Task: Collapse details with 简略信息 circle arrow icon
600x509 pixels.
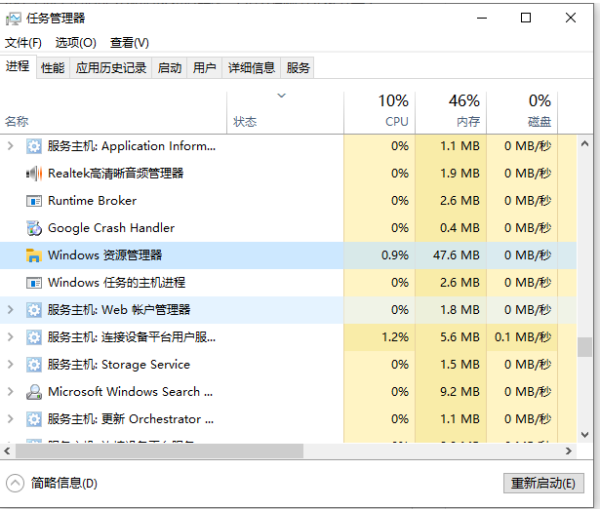Action: [x=15, y=483]
